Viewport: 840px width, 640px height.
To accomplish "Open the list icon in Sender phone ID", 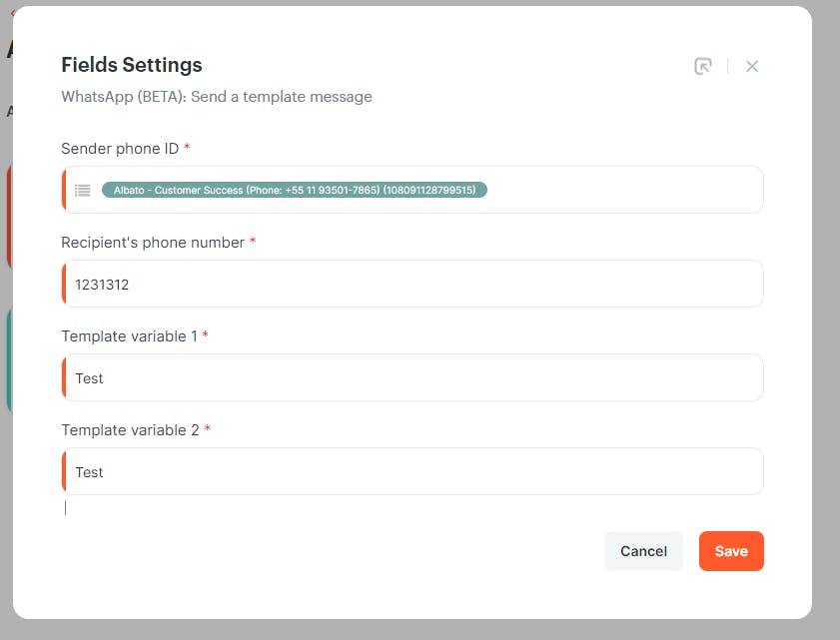I will [83, 190].
